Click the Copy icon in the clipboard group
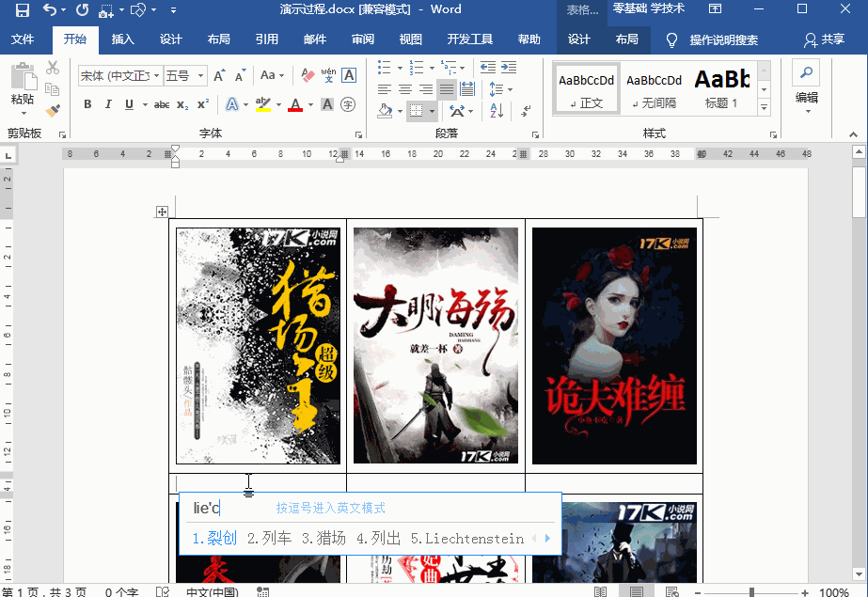This screenshot has width=868, height=597. [x=53, y=89]
